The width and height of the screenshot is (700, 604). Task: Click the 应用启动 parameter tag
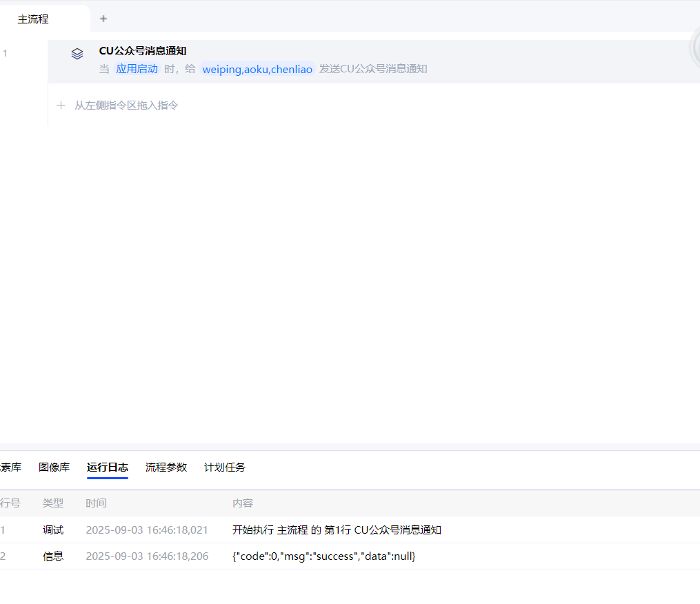137,69
